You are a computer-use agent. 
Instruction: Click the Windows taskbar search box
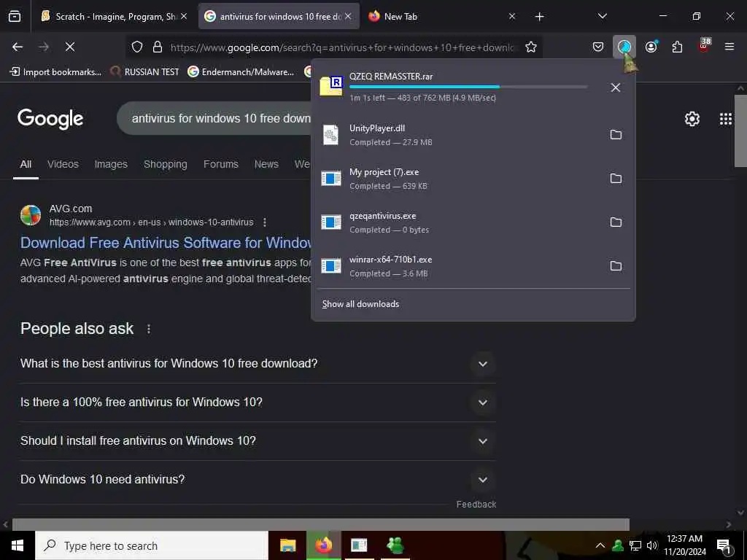click(152, 545)
